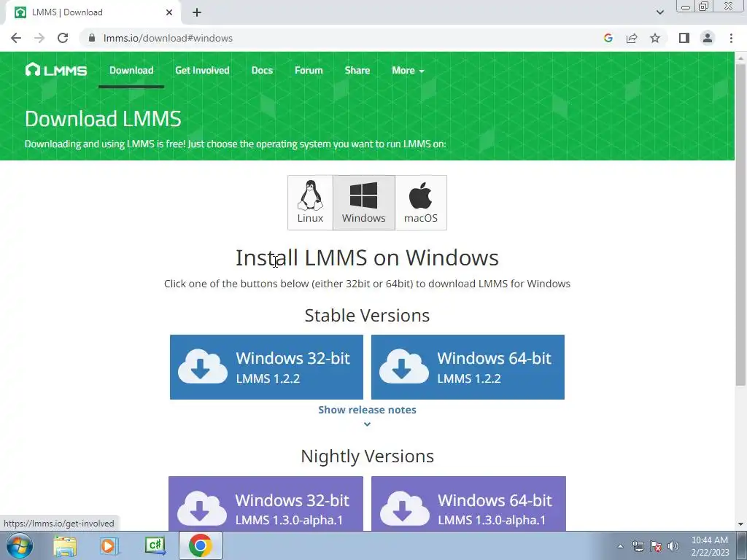The image size is (747, 560).
Task: Open the Chrome profile avatar
Action: 708,38
